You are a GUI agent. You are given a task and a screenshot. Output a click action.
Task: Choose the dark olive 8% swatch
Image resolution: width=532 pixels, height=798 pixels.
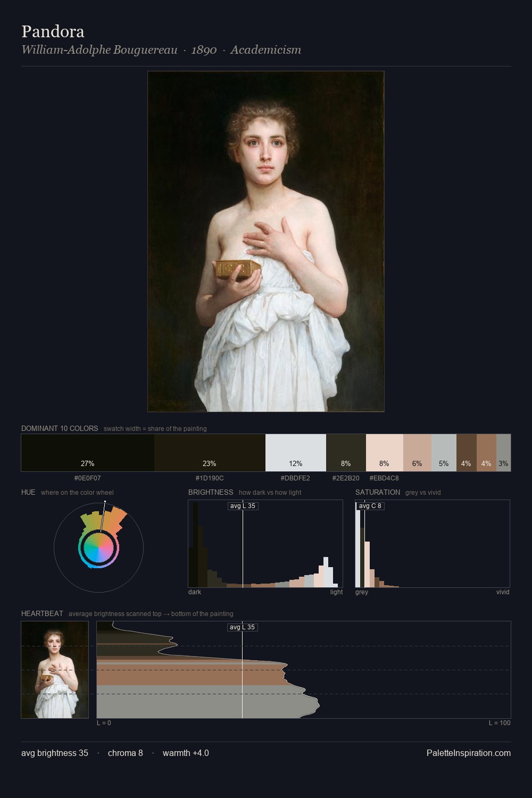(x=346, y=453)
